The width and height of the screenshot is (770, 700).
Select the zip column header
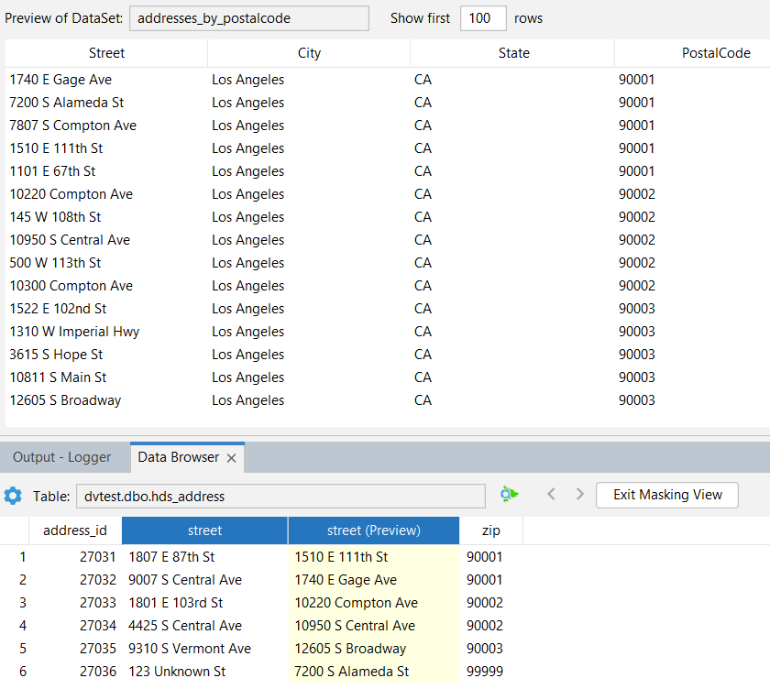point(491,530)
